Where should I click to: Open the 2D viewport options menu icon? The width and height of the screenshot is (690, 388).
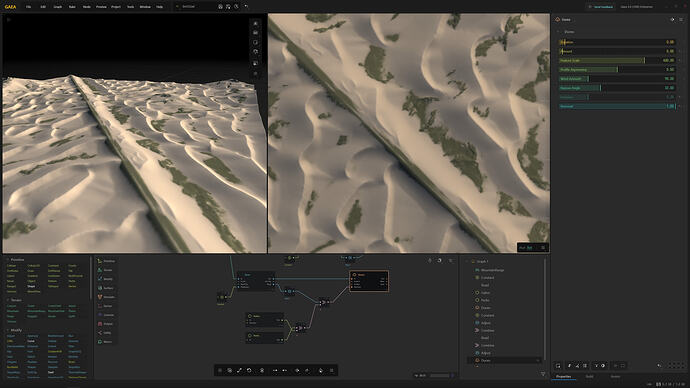[543, 248]
